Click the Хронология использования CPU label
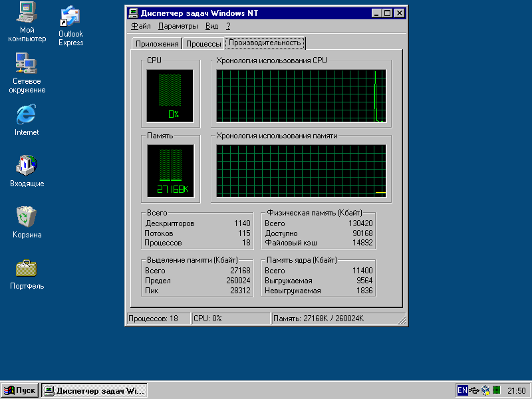Screen dimensions: 532x399 coord(271,61)
